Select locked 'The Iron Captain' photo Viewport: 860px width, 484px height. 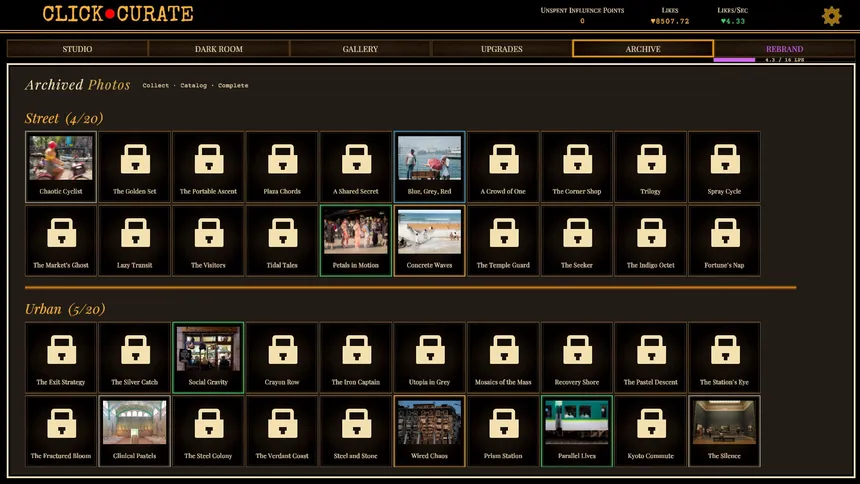356,357
